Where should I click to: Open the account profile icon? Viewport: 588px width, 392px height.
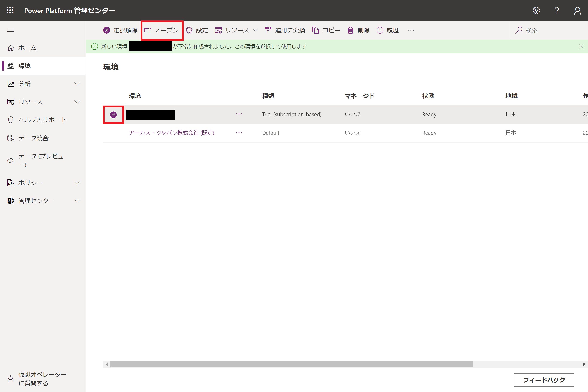click(577, 10)
